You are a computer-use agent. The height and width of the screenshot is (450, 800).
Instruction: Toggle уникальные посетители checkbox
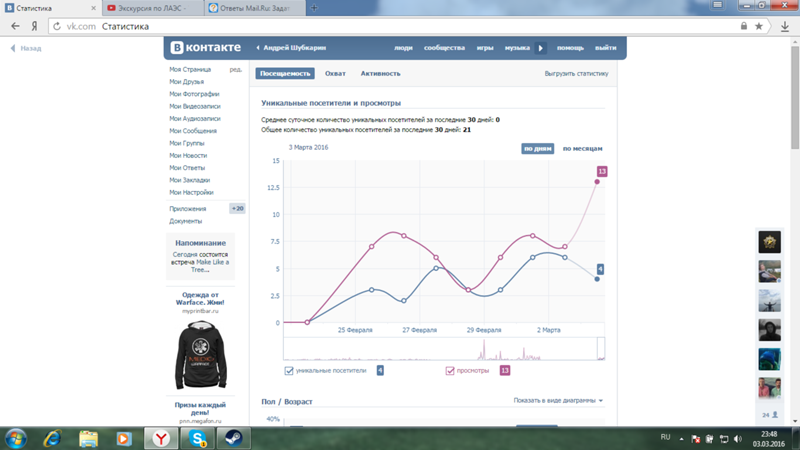[289, 371]
